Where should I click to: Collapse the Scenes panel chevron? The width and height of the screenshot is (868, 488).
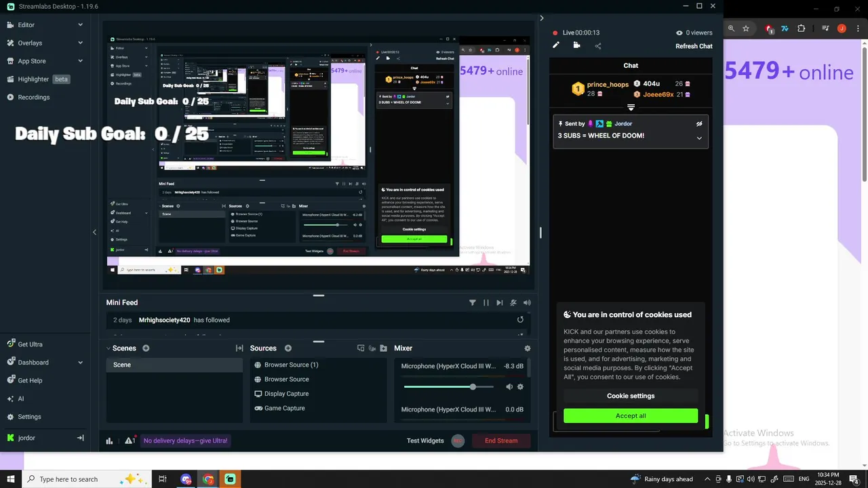point(108,348)
